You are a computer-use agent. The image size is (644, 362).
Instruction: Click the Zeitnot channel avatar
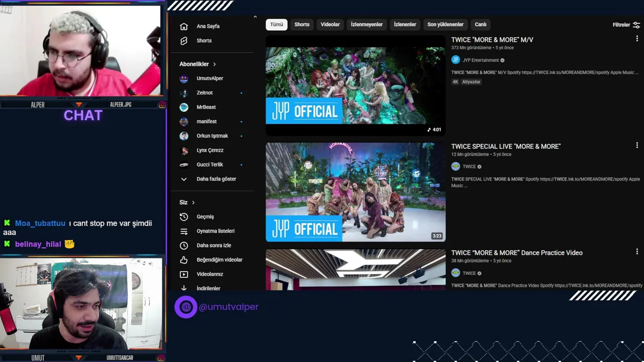[184, 93]
